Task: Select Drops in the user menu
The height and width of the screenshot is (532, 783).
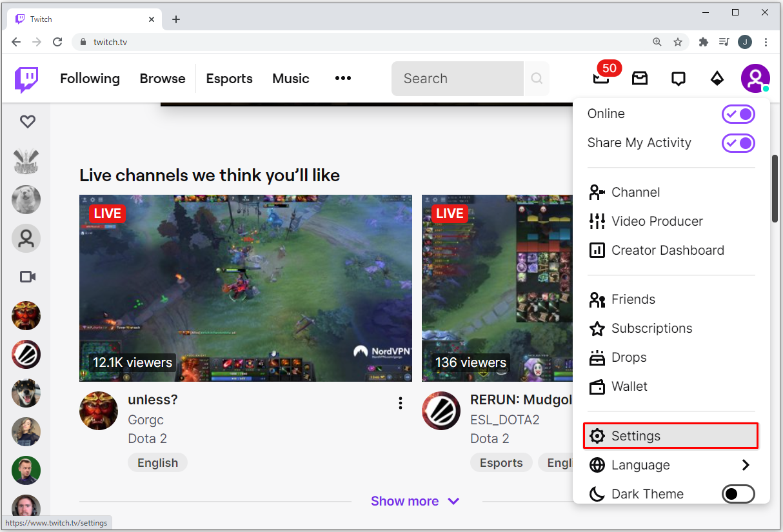Action: click(x=671, y=357)
